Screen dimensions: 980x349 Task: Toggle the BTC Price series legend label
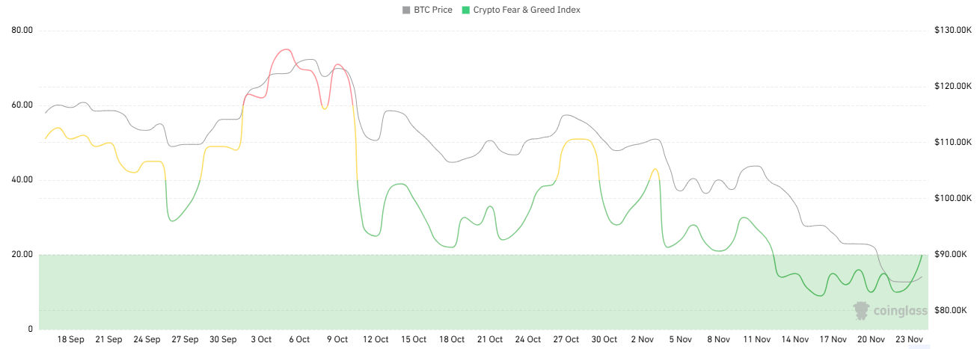[x=432, y=10]
